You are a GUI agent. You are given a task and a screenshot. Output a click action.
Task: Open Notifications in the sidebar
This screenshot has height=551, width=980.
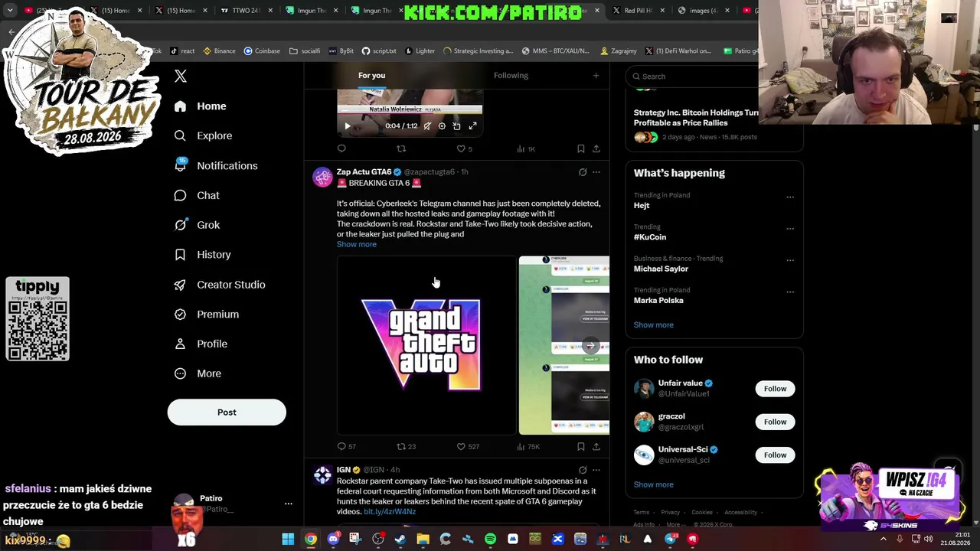[x=216, y=165]
